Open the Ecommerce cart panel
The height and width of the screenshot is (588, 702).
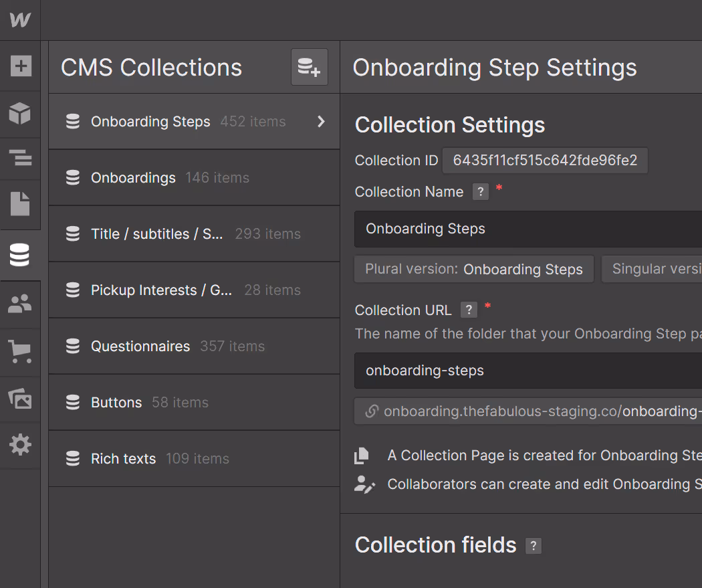point(20,351)
